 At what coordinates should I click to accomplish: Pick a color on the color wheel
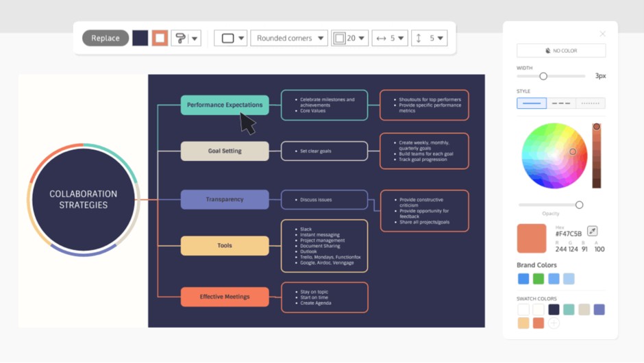pyautogui.click(x=554, y=155)
